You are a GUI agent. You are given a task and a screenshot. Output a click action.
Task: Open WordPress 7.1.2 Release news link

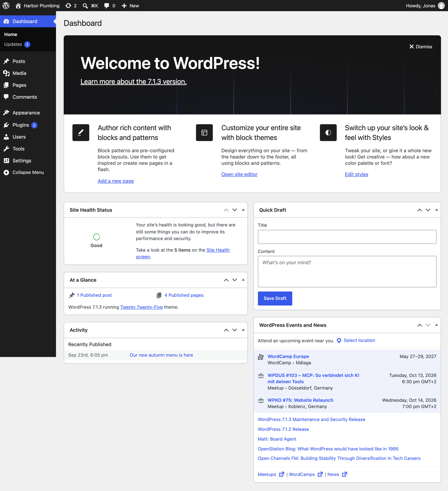pyautogui.click(x=283, y=429)
